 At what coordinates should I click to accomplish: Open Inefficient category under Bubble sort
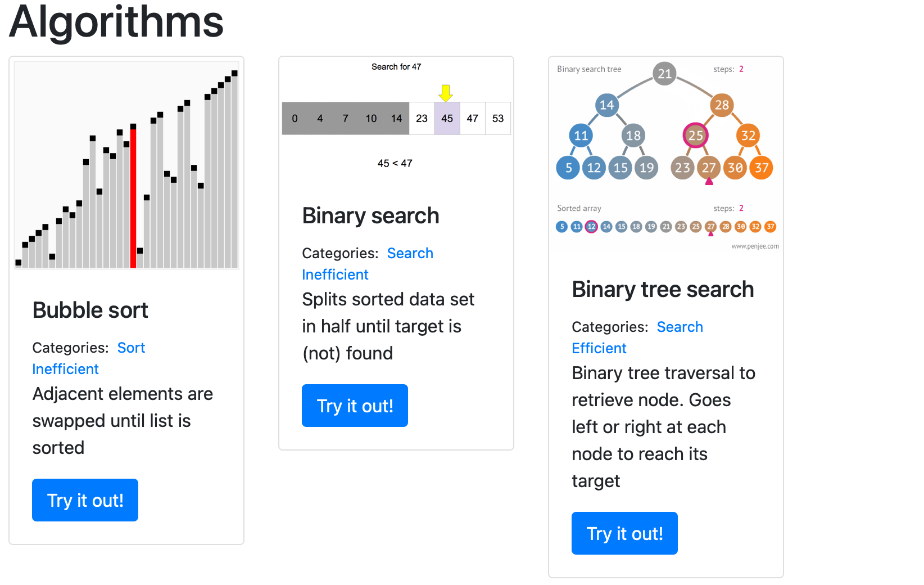tap(65, 369)
